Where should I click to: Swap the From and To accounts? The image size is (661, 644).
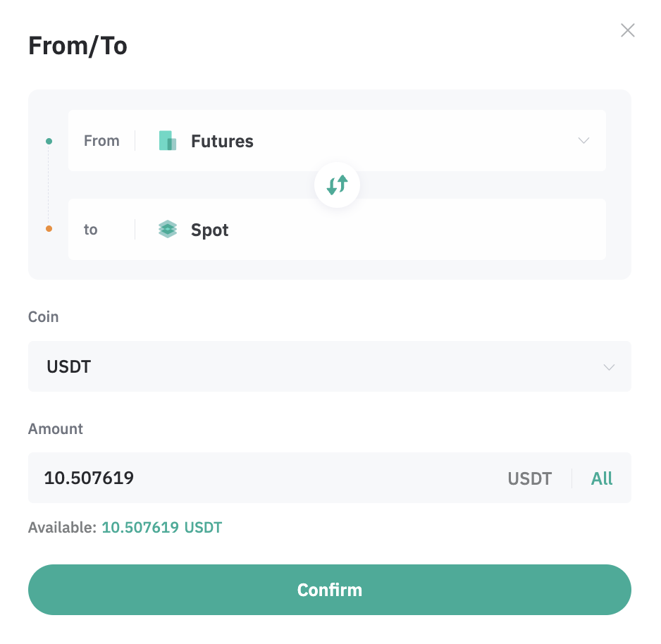click(x=337, y=185)
